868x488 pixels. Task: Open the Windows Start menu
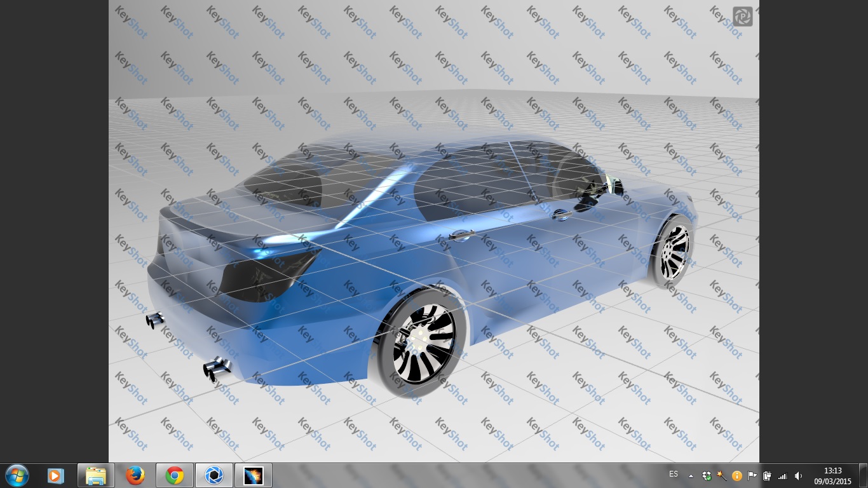(x=17, y=475)
